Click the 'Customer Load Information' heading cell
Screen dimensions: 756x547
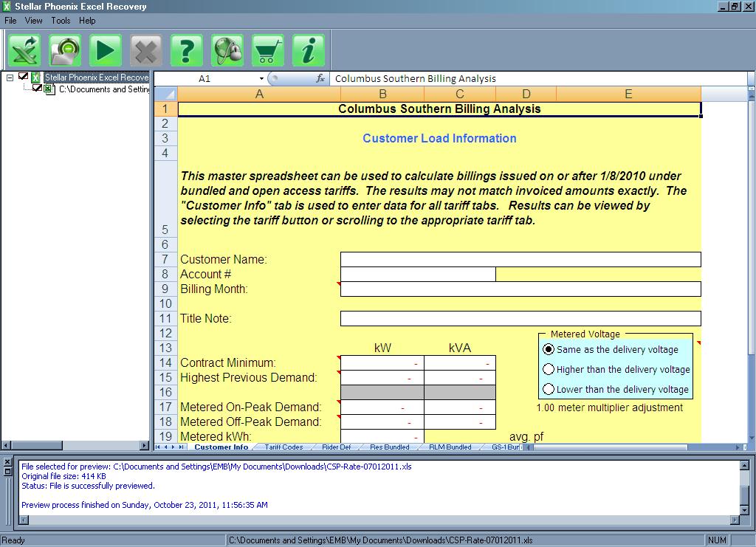pos(439,138)
